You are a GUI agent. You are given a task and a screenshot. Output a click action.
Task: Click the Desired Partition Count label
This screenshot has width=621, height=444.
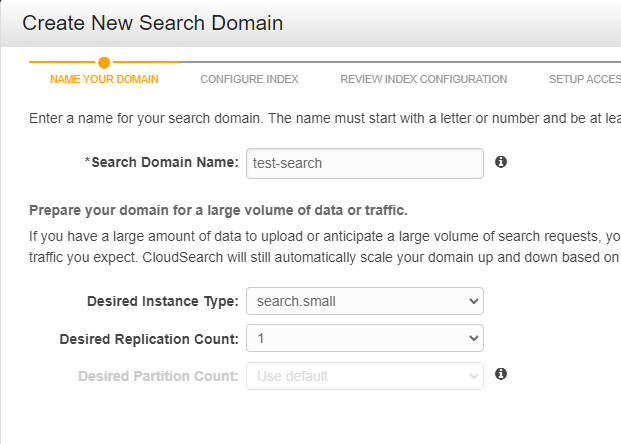tap(158, 376)
